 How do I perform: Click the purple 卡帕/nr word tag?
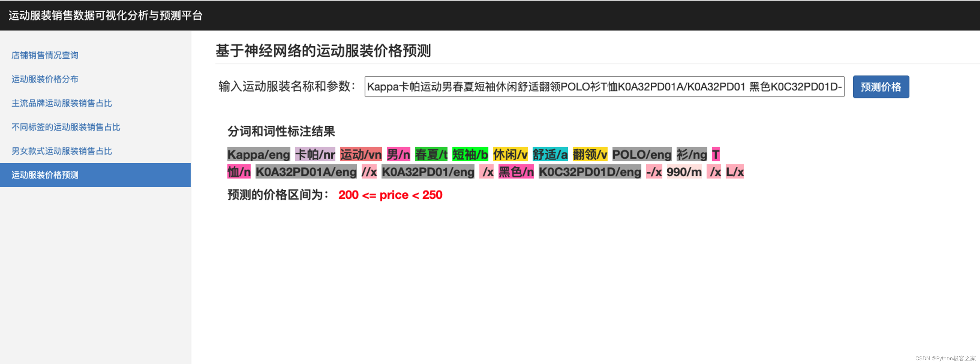[315, 154]
